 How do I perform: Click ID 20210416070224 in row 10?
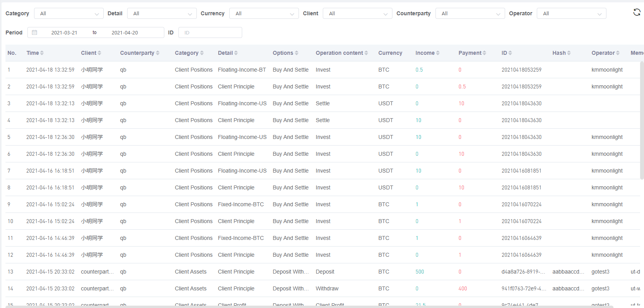click(x=522, y=221)
